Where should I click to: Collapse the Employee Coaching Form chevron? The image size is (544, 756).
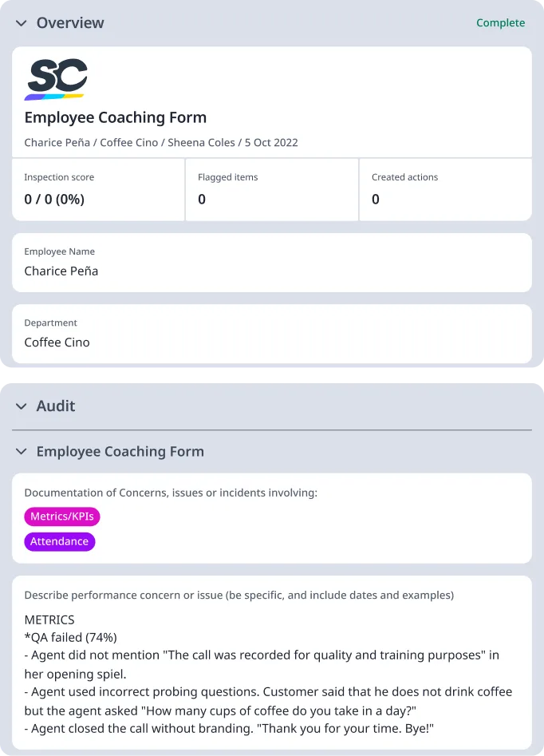point(21,452)
